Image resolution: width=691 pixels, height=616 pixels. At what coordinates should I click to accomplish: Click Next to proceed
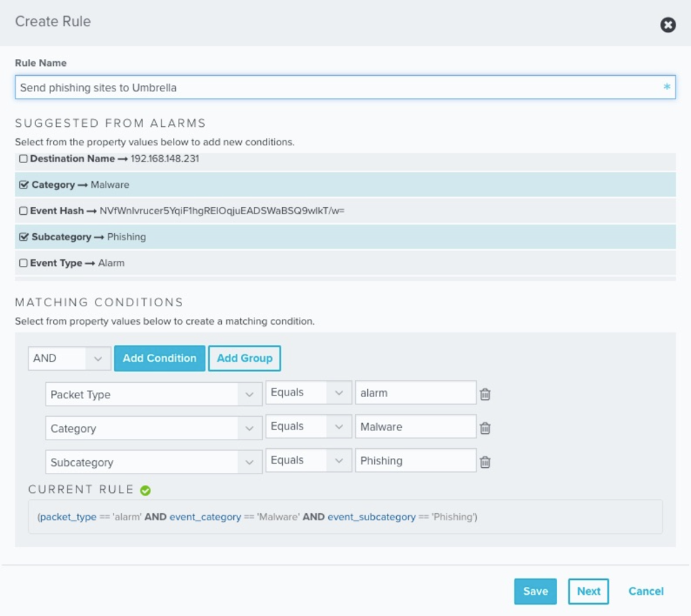[588, 590]
